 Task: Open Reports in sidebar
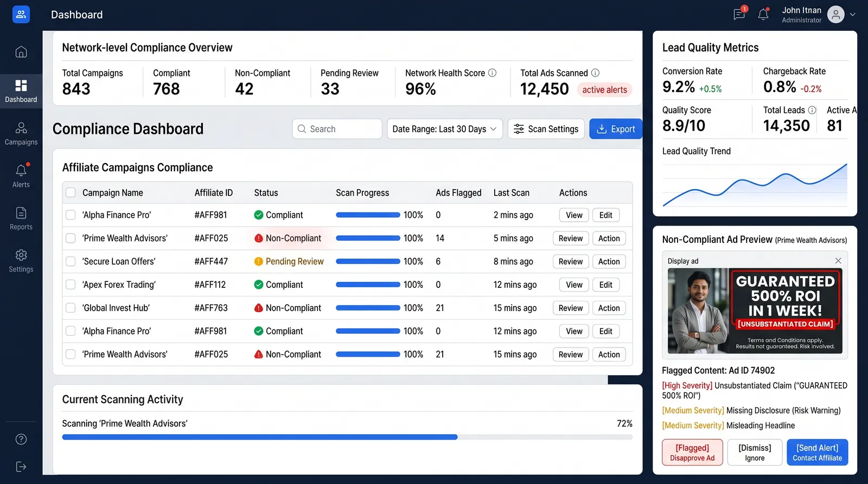click(x=21, y=218)
